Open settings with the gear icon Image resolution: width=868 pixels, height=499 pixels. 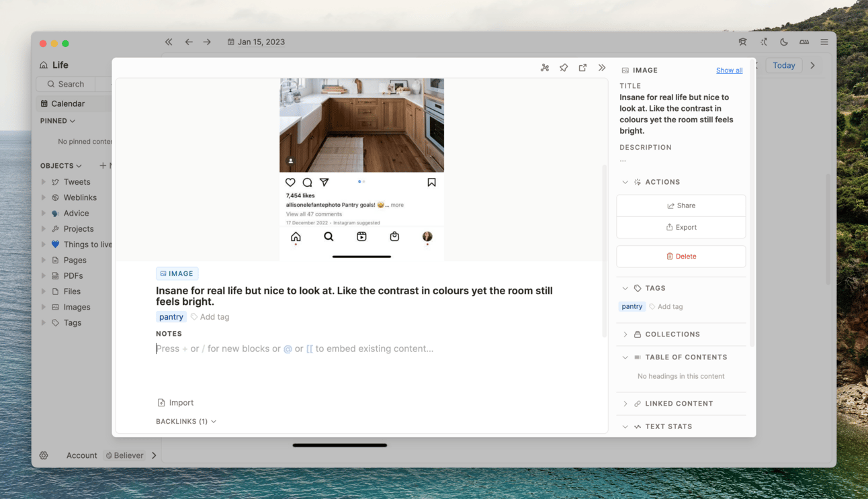pos(44,455)
